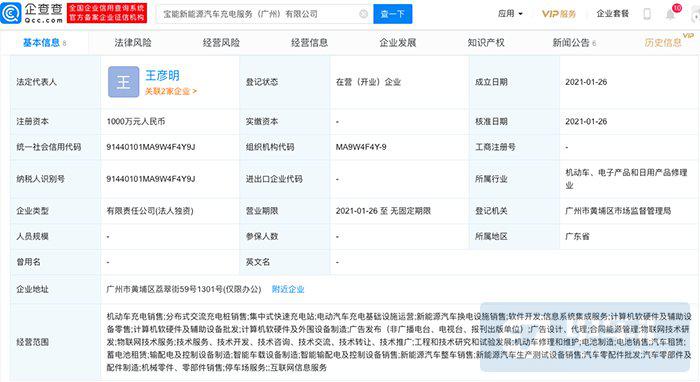The image size is (700, 382).
Task: Click the 人员规模 label cell
Action: pyautogui.click(x=55, y=237)
